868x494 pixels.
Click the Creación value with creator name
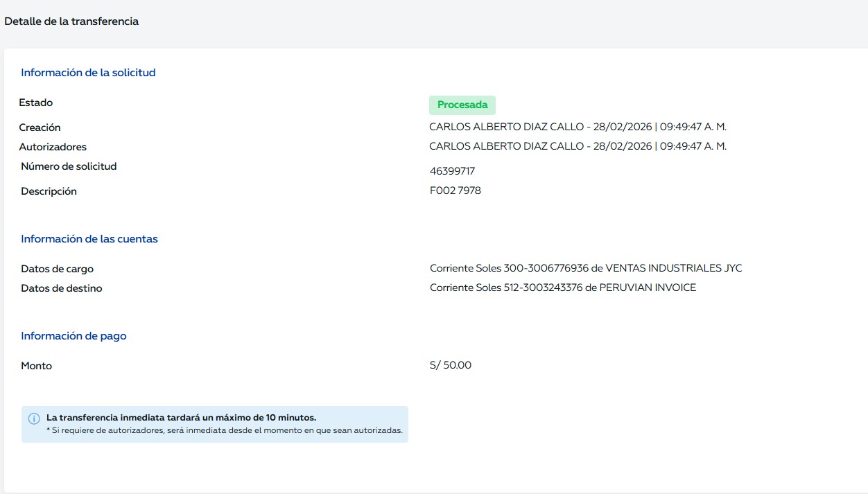tap(578, 127)
